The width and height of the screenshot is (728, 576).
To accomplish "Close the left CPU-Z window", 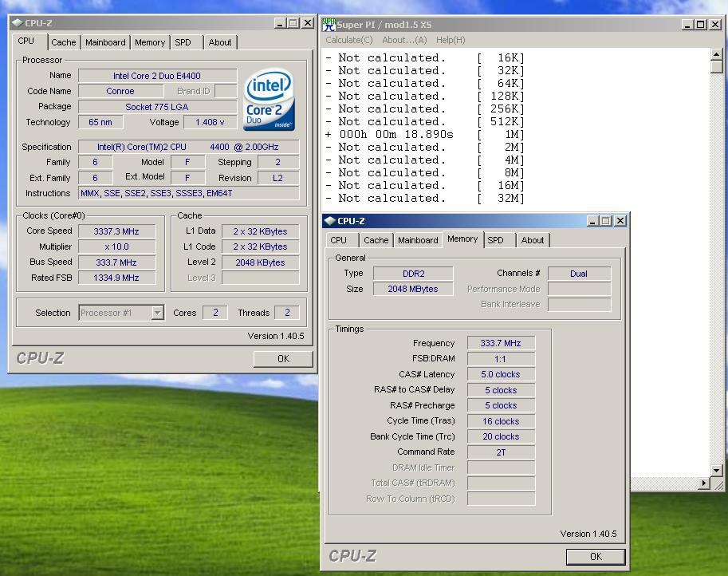I will tap(307, 23).
